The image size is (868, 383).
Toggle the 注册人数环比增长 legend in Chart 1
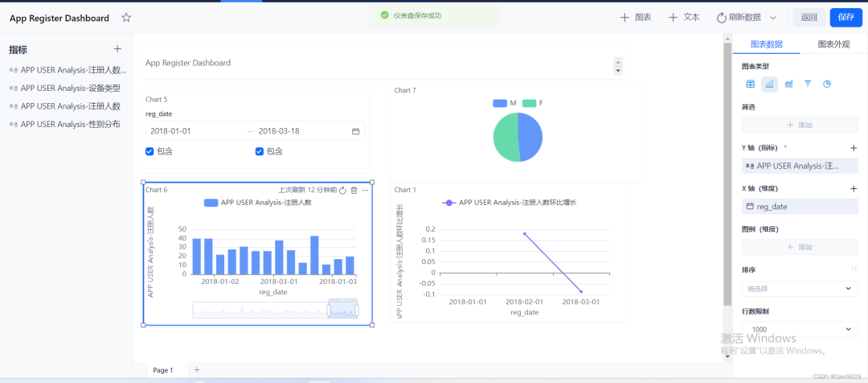(510, 203)
